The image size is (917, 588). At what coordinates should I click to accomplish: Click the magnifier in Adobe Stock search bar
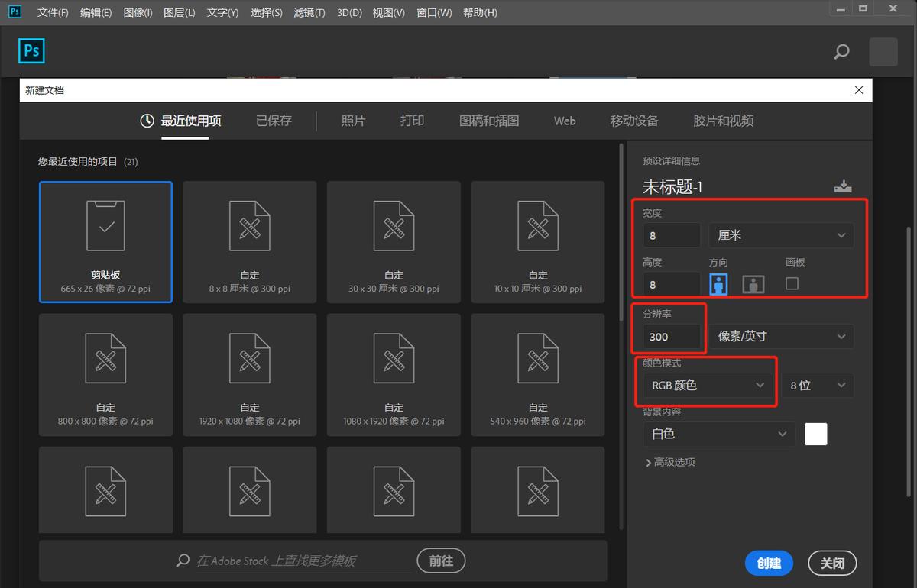click(182, 561)
